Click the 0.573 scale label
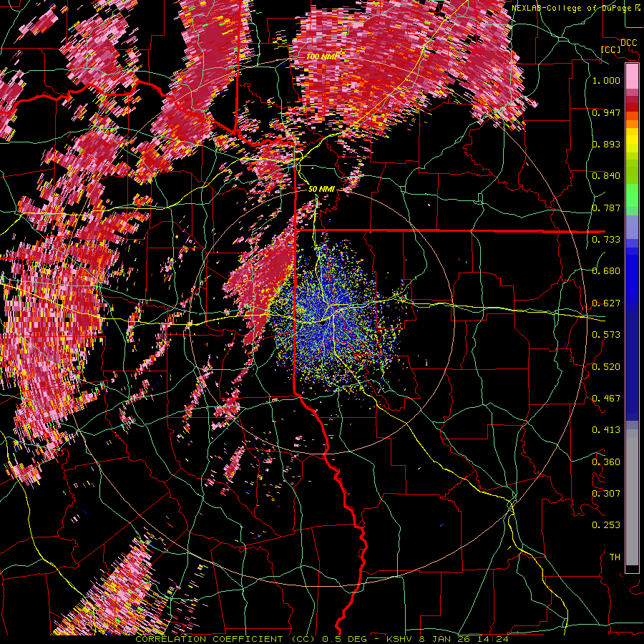This screenshot has width=644, height=644. pyautogui.click(x=606, y=335)
